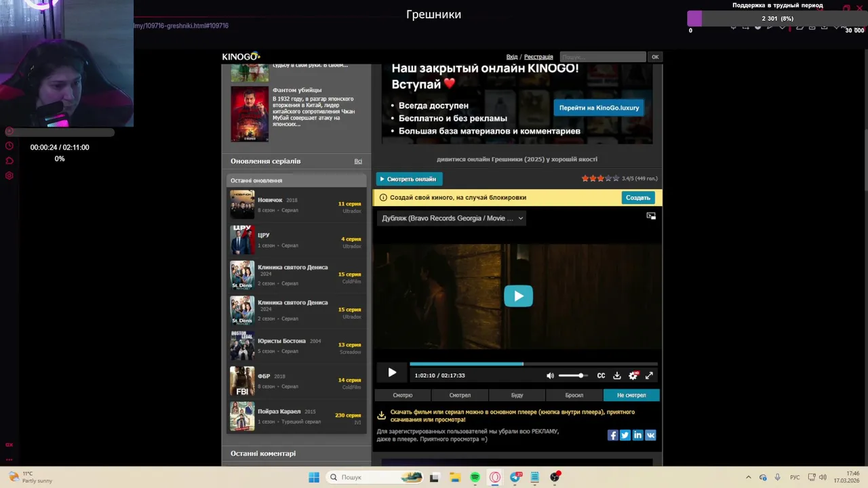Open Telegram from the taskbar
This screenshot has width=868, height=488.
tap(515, 477)
